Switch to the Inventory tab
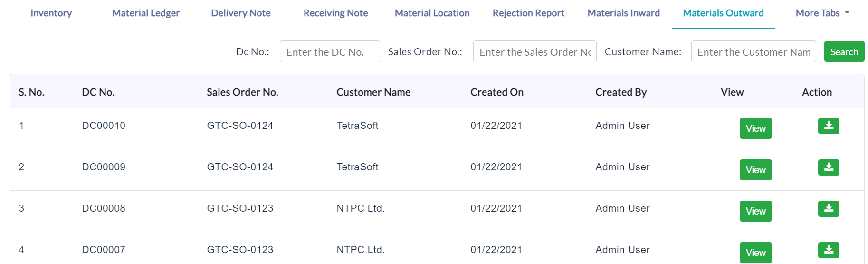The height and width of the screenshot is (264, 868). [x=51, y=13]
